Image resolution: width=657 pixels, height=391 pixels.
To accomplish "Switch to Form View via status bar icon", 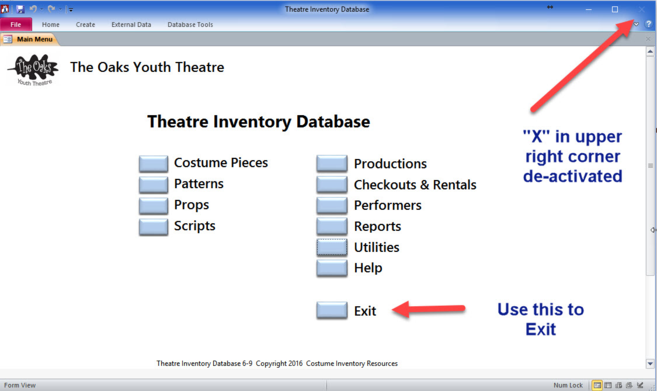I will point(597,385).
